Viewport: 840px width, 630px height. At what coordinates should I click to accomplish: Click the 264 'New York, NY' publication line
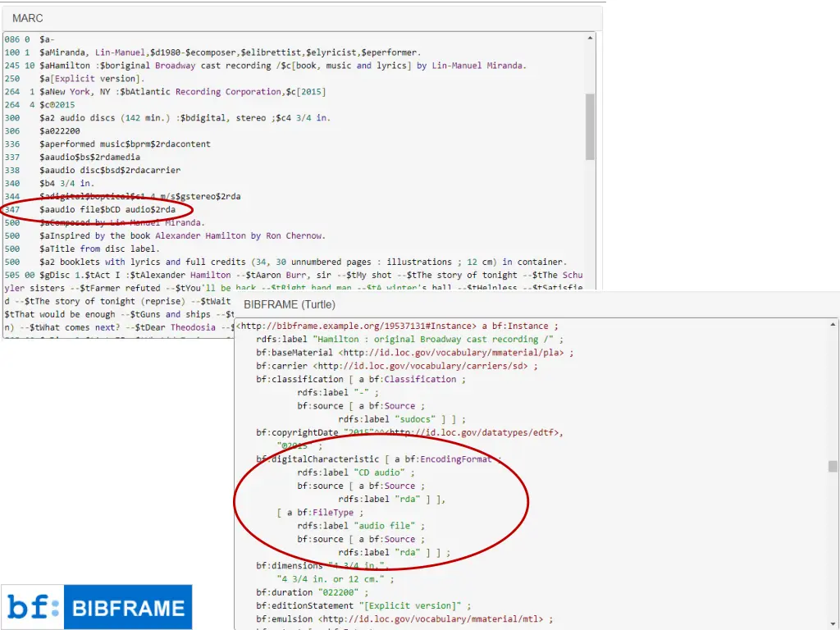(165, 92)
